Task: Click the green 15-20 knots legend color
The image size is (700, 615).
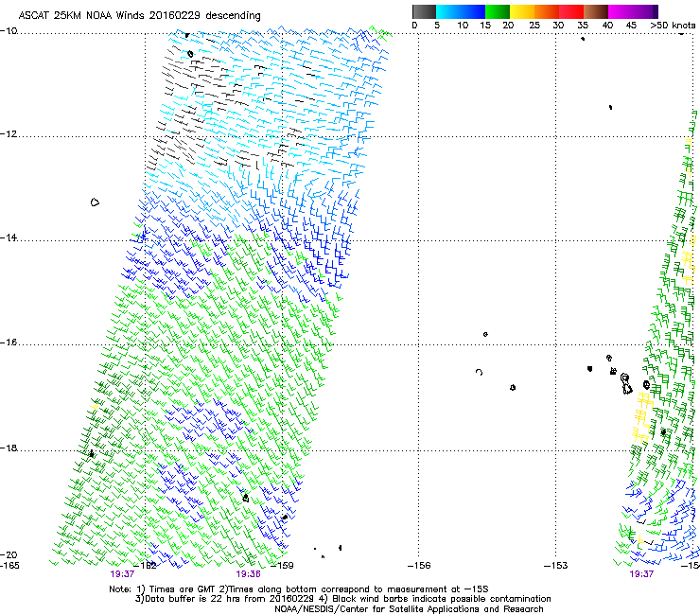Action: [x=498, y=11]
